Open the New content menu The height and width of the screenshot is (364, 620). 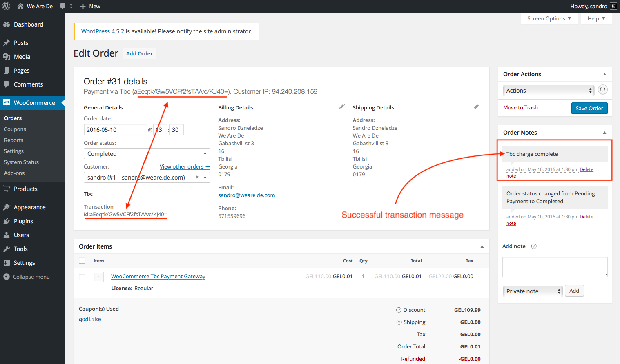coord(90,6)
